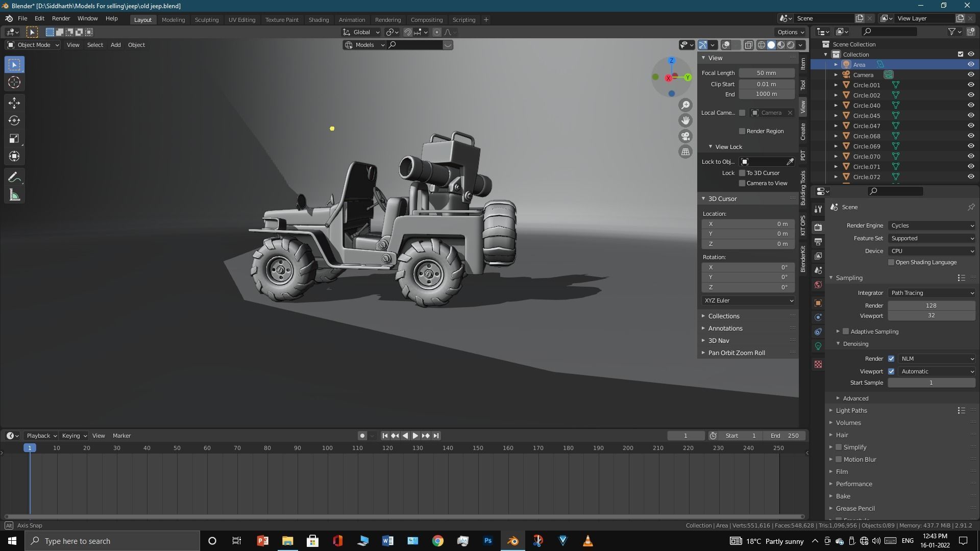Screen dimensions: 980x551
Task: Open the Texture properties checker icon
Action: (x=818, y=364)
